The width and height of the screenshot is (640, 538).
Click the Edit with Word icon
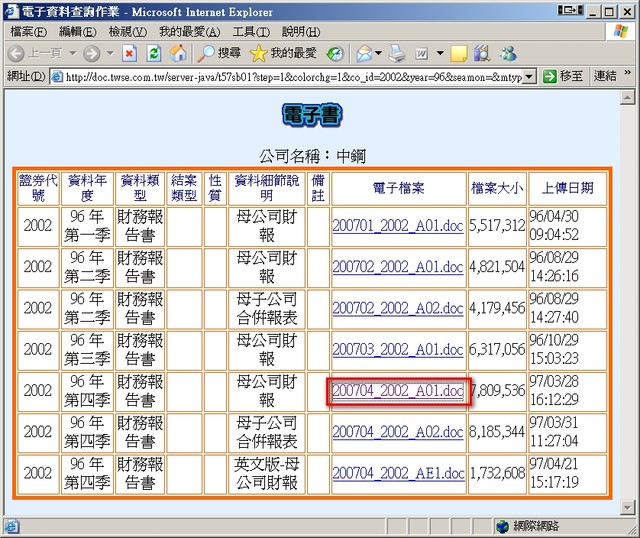point(422,53)
